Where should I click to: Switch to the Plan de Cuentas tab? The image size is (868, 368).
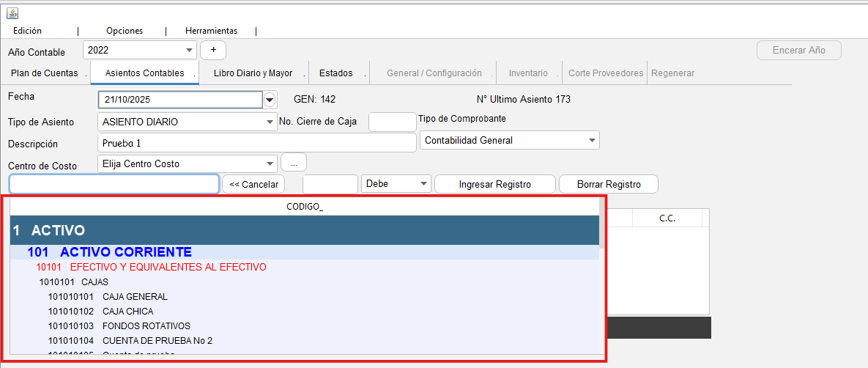pyautogui.click(x=44, y=73)
